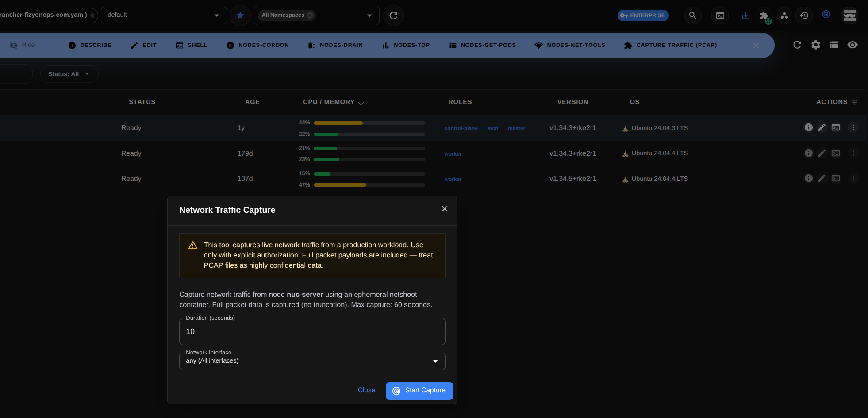Switch to list view icon
This screenshot has width=868, height=418.
pyautogui.click(x=834, y=45)
